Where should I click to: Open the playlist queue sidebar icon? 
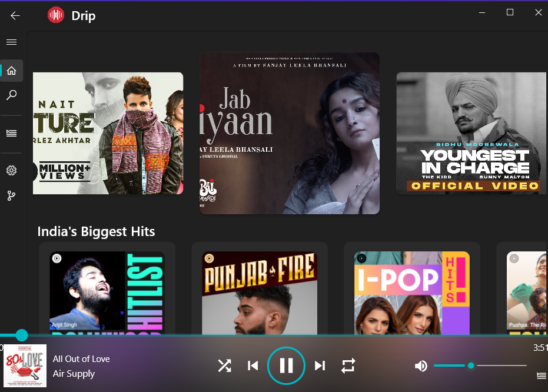pyautogui.click(x=12, y=133)
